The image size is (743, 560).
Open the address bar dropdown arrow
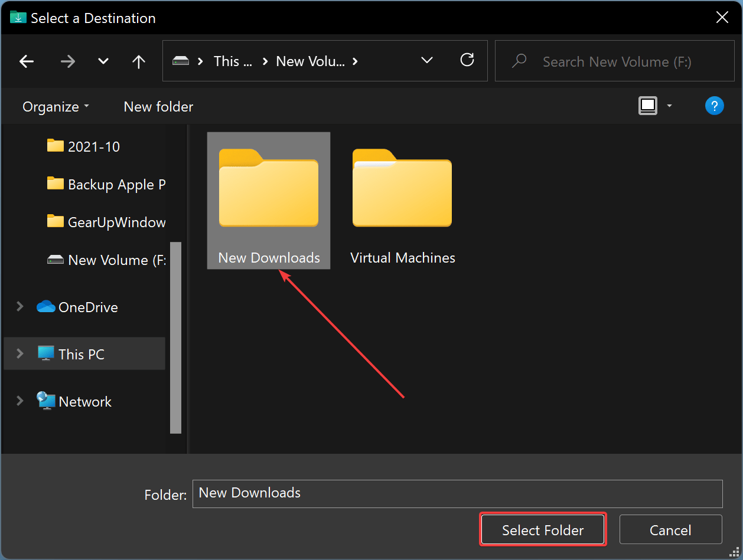[426, 61]
